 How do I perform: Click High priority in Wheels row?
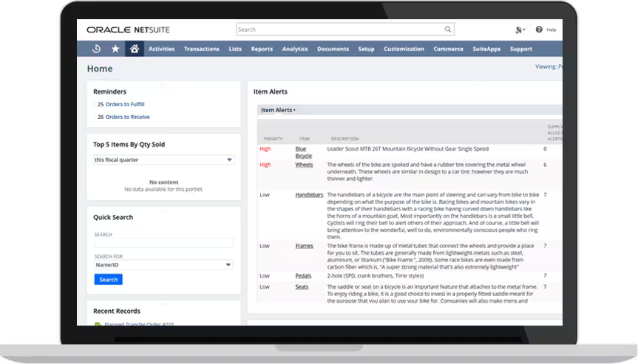click(x=265, y=165)
